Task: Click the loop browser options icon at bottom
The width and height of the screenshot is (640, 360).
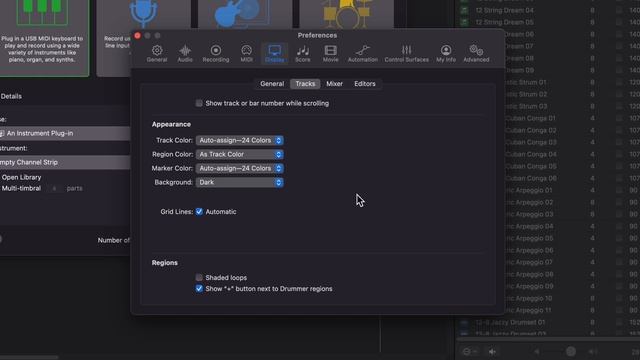Action: pos(469,351)
